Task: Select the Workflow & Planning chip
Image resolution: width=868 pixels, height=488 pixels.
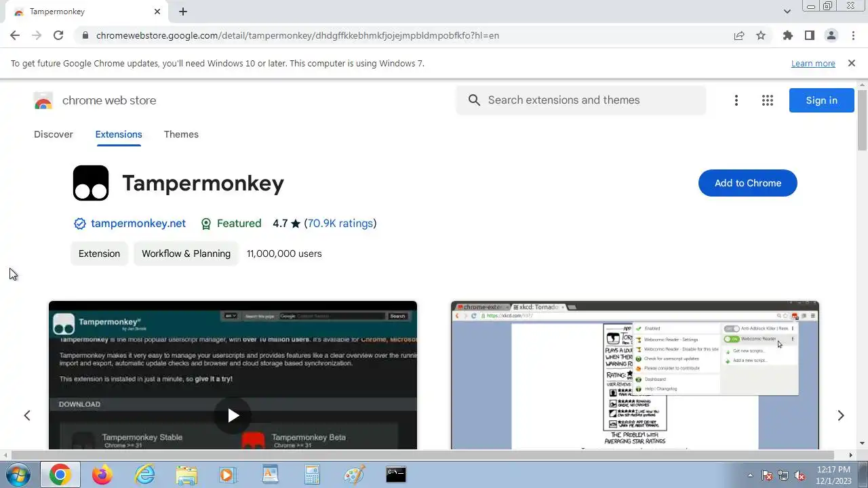Action: pyautogui.click(x=186, y=253)
